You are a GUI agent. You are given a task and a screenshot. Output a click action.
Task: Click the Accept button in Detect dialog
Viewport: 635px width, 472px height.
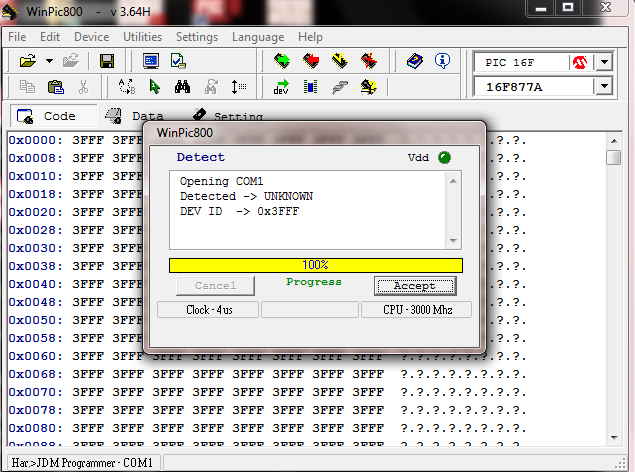(415, 286)
